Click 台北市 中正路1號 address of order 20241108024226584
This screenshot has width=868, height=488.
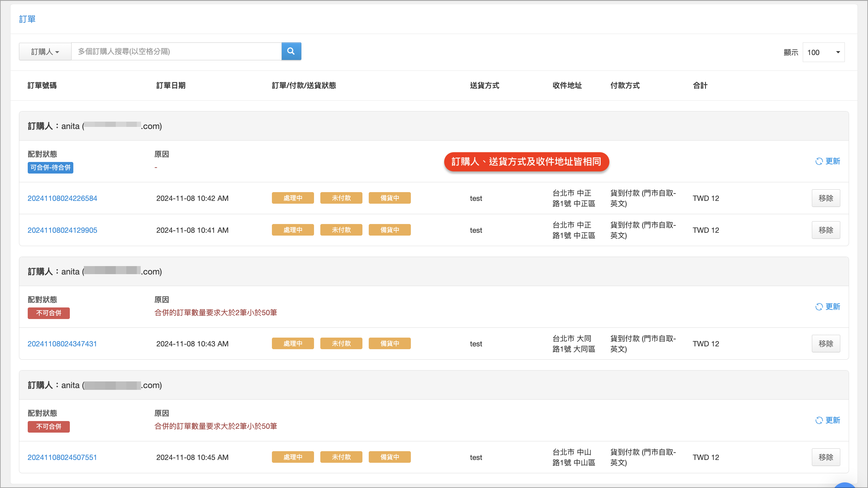[x=574, y=198]
